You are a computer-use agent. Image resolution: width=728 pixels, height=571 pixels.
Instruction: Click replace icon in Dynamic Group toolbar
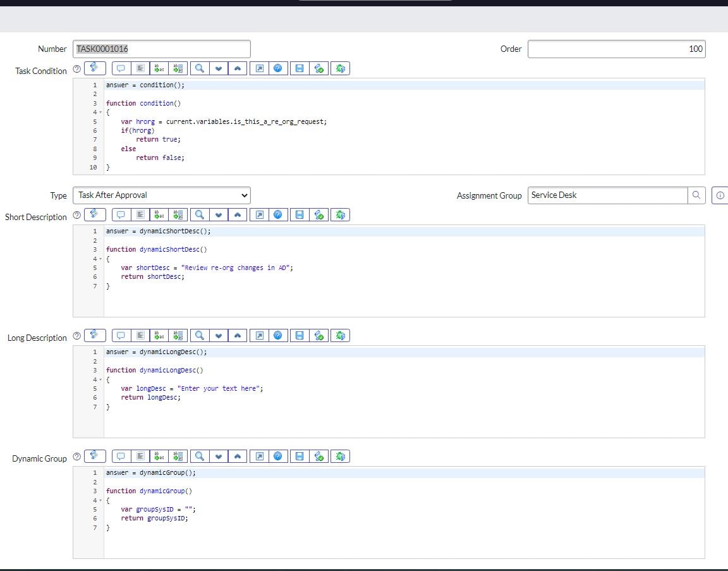point(159,456)
